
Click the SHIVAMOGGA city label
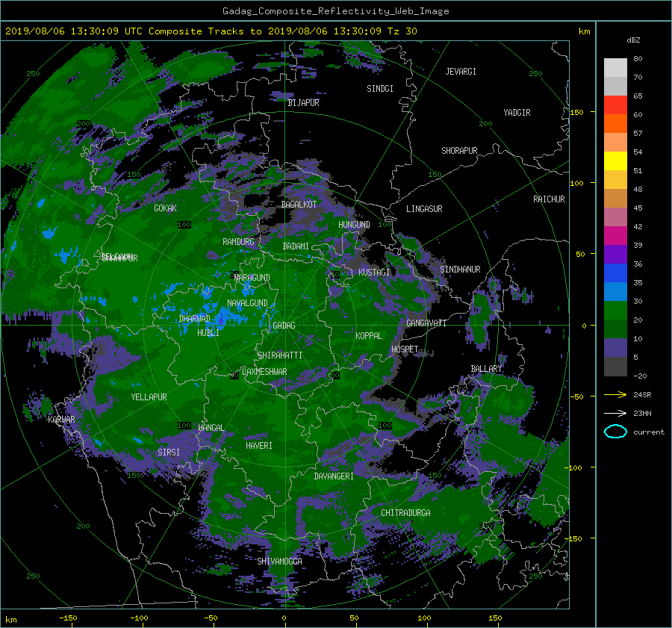279,561
